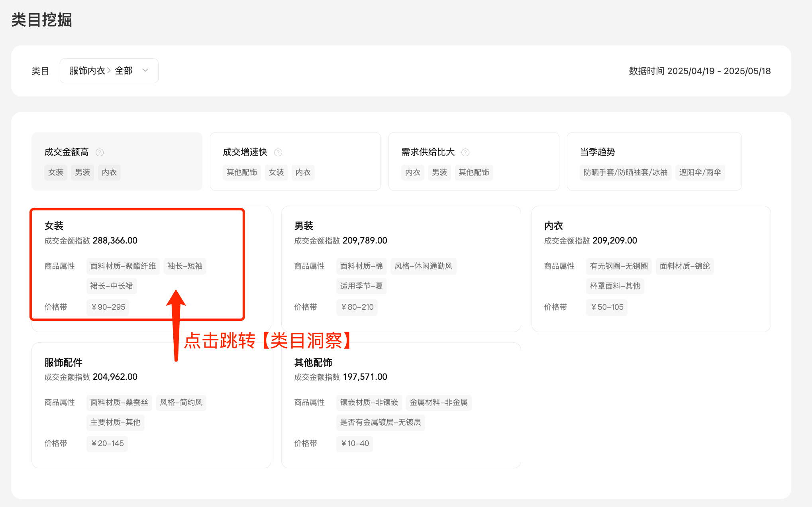Open the 男装 category card

[304, 226]
